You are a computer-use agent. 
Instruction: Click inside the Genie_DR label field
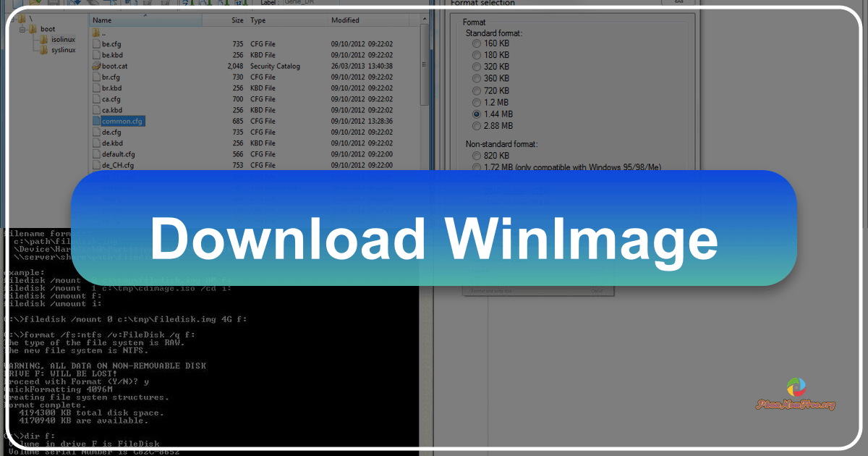311,2
